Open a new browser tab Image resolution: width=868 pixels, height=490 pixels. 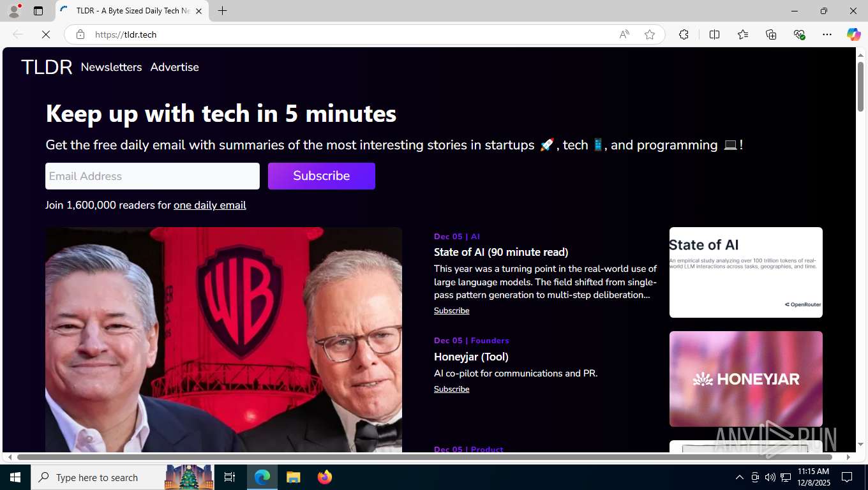(222, 11)
